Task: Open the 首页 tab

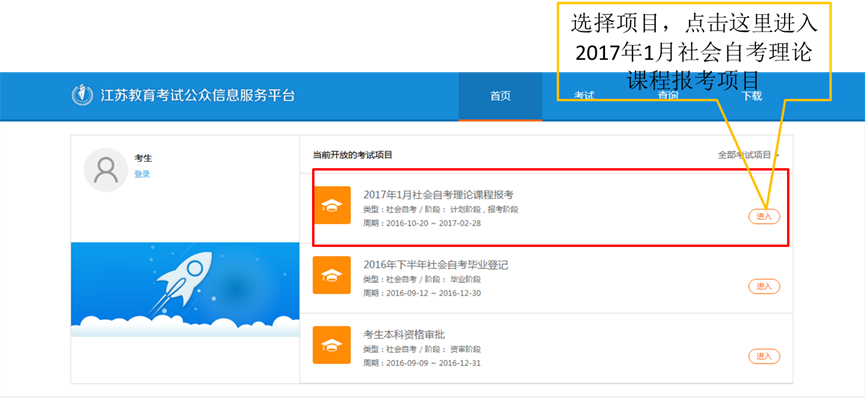Action: click(500, 96)
